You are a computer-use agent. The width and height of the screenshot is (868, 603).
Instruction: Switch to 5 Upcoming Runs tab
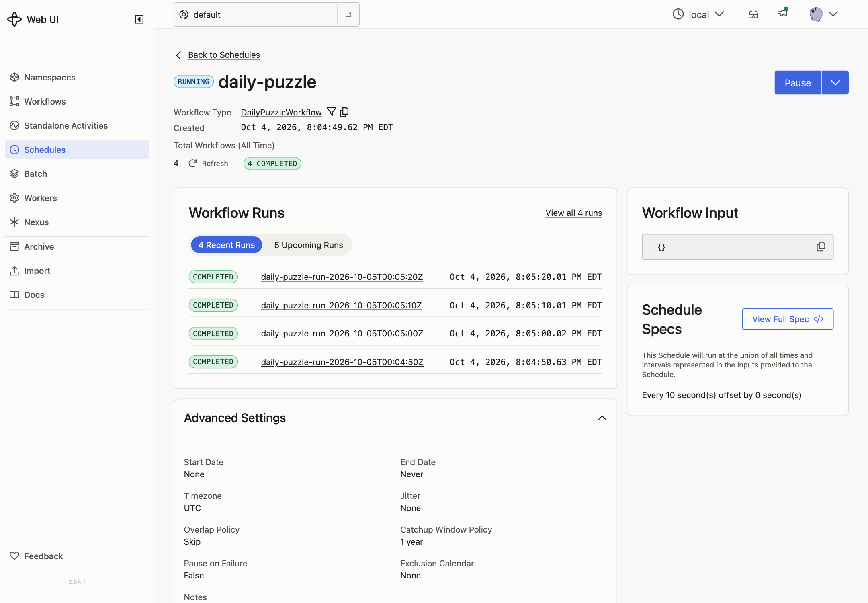pyautogui.click(x=308, y=245)
